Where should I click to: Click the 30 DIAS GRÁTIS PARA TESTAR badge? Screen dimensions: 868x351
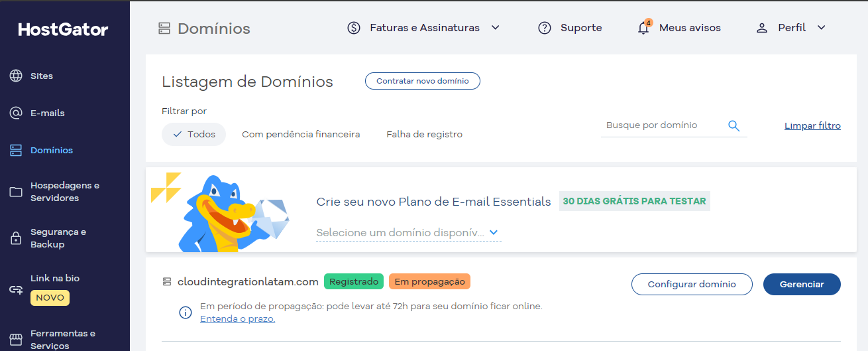point(635,201)
